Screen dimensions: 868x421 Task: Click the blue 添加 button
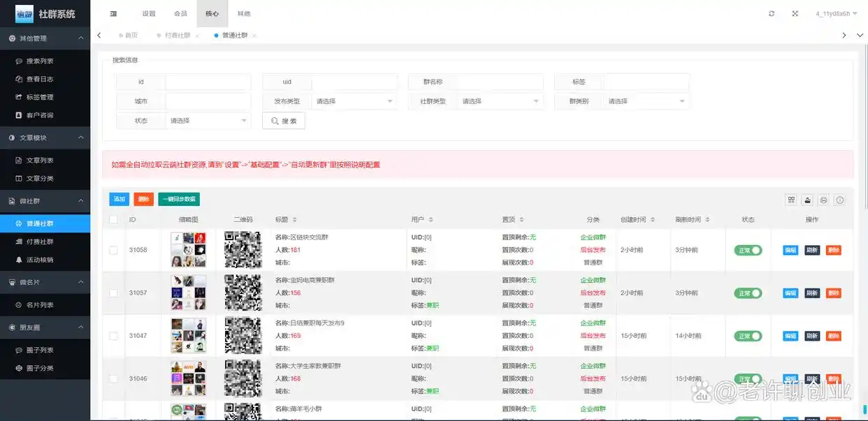[x=119, y=199]
